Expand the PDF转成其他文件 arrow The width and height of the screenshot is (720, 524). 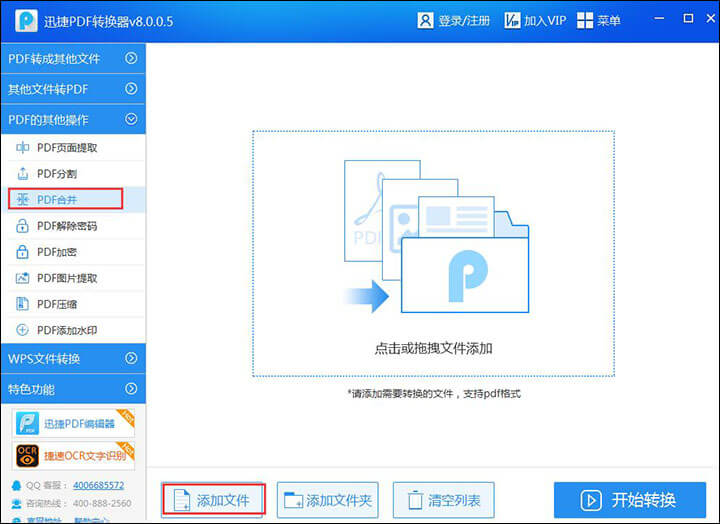(131, 58)
